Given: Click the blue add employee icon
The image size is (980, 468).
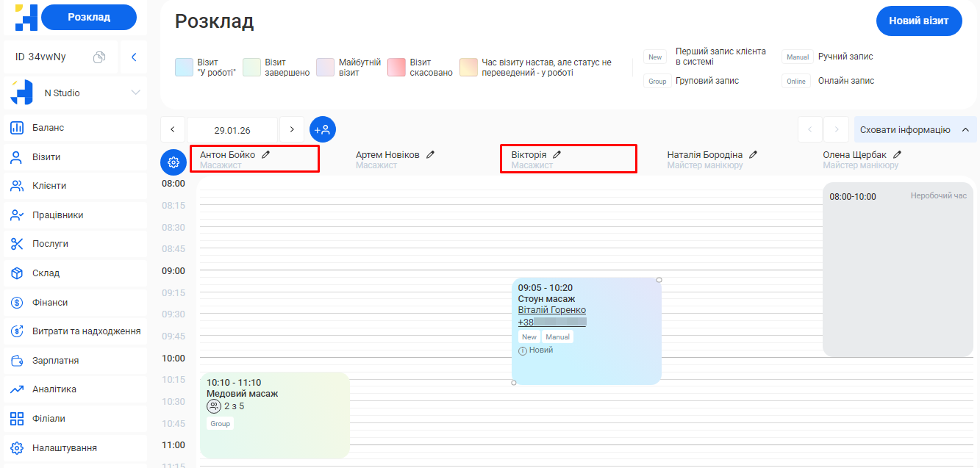Looking at the screenshot, I should pyautogui.click(x=322, y=129).
